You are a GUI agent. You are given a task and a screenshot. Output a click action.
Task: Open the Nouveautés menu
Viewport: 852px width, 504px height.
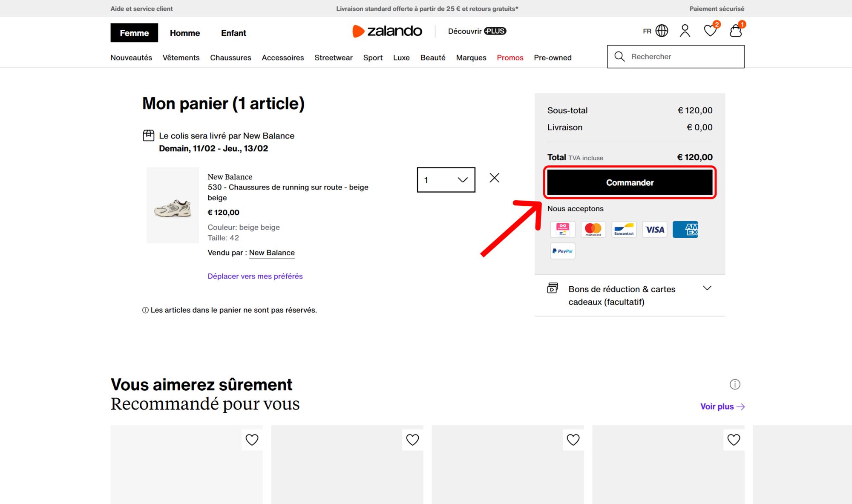(x=131, y=58)
